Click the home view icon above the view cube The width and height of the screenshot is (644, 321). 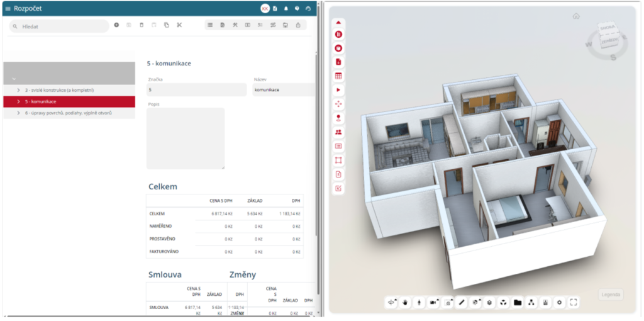(x=576, y=16)
